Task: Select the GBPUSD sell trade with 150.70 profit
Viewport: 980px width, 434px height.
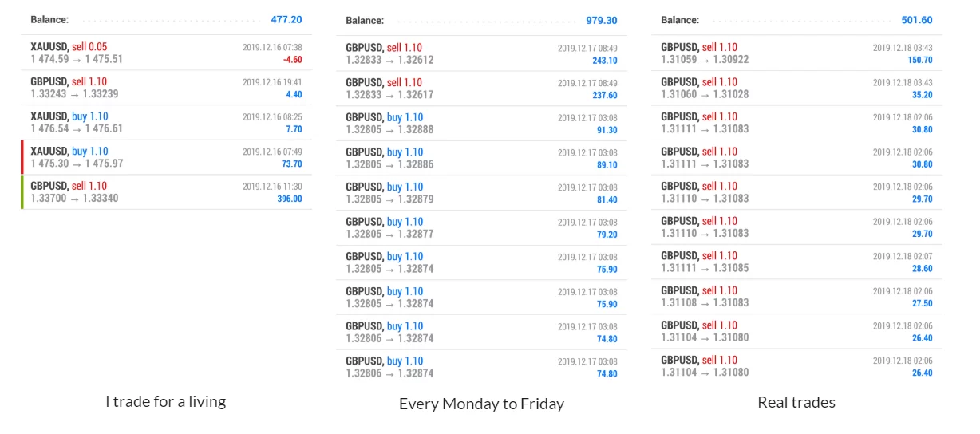Action: [796, 53]
